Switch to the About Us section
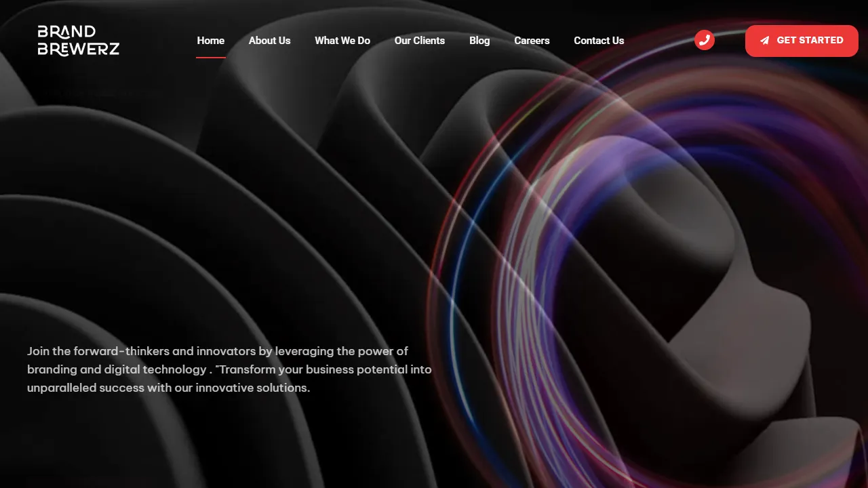The image size is (868, 488). (x=269, y=41)
